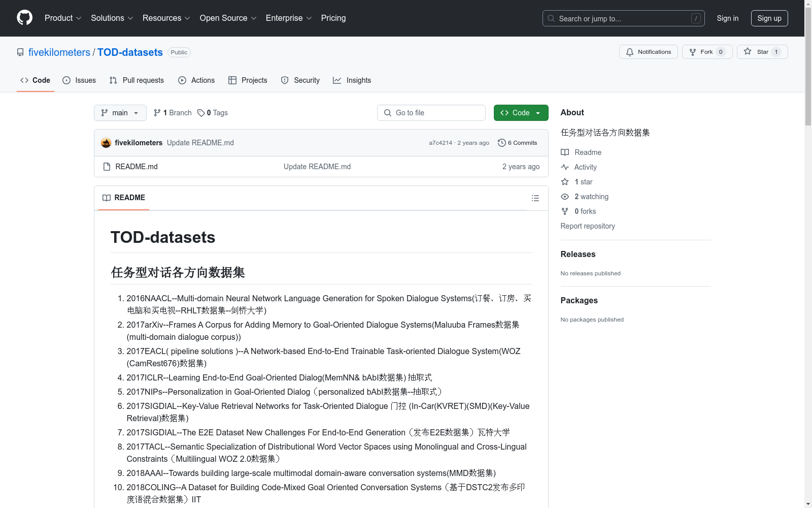The image size is (812, 508).
Task: Open the README.md row's commit message
Action: point(317,167)
